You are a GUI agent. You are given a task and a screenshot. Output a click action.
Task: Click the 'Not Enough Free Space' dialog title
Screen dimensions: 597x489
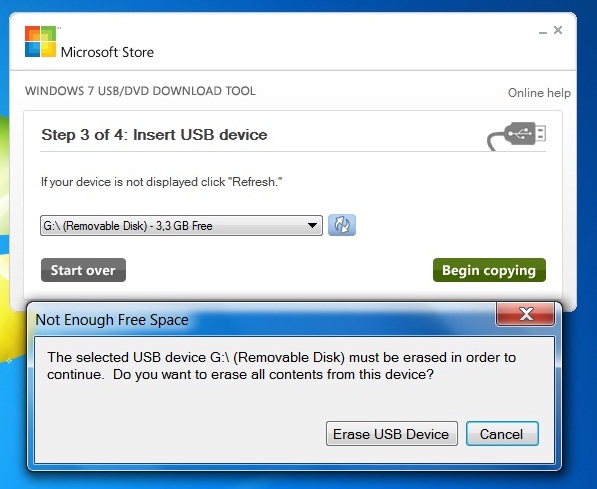coord(112,320)
